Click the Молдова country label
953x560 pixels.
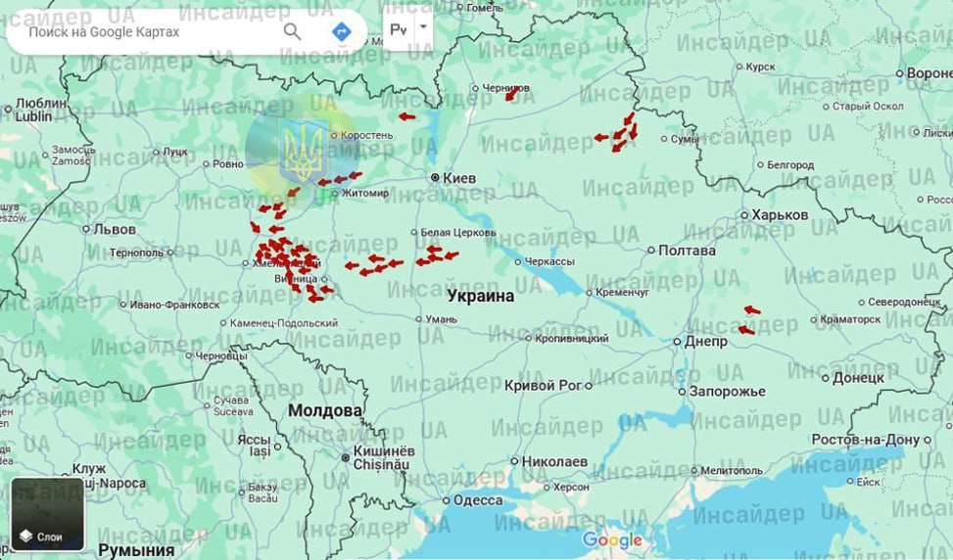coord(324,411)
